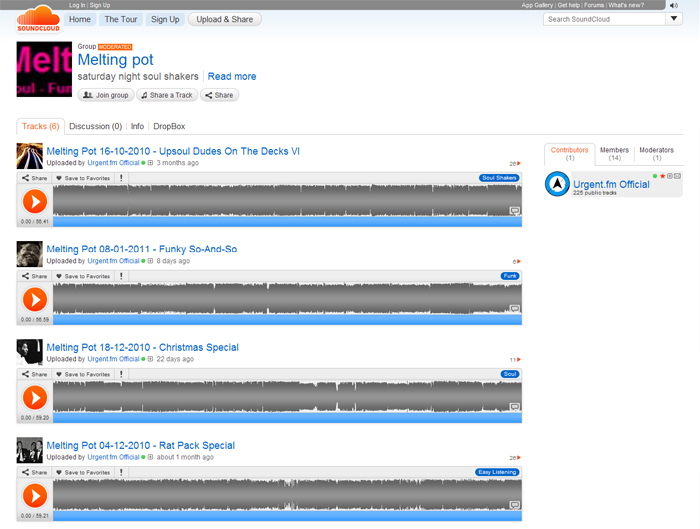Click the Soul Shakers genre tag
Image resolution: width=700 pixels, height=529 pixels.
(x=499, y=178)
